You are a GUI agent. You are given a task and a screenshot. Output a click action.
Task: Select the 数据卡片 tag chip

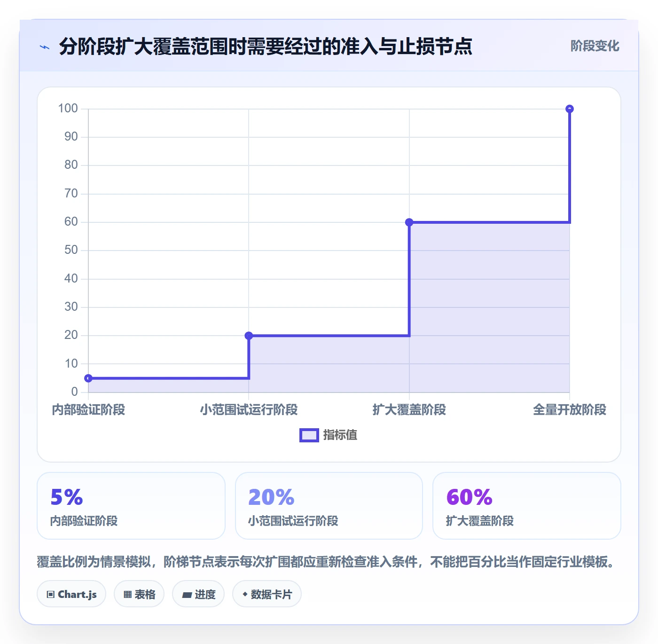(267, 594)
